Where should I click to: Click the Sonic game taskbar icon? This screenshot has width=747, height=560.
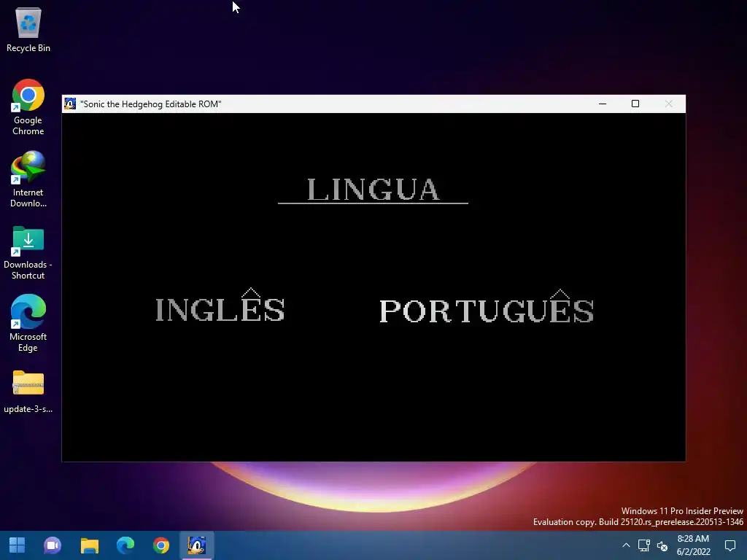tap(197, 545)
